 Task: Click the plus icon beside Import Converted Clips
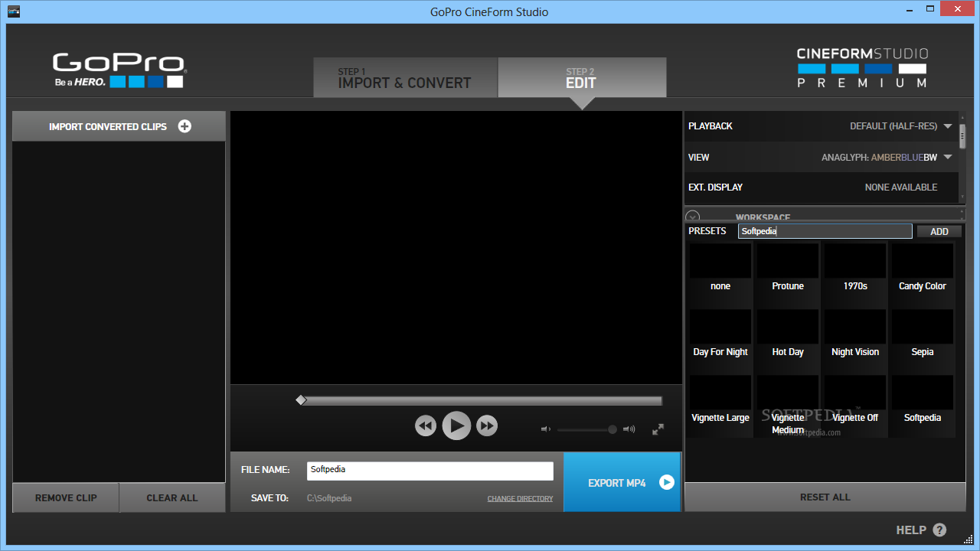[x=185, y=126]
